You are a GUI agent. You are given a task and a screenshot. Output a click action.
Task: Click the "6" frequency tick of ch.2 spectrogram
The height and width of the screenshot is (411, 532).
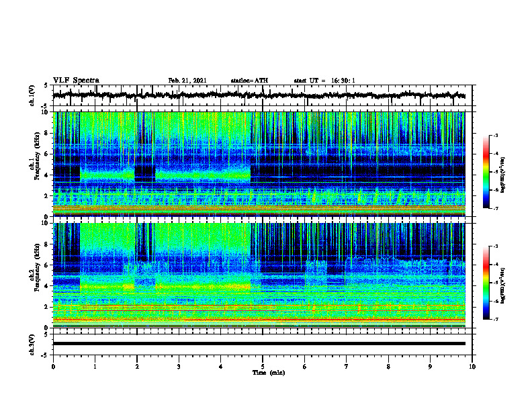point(47,265)
